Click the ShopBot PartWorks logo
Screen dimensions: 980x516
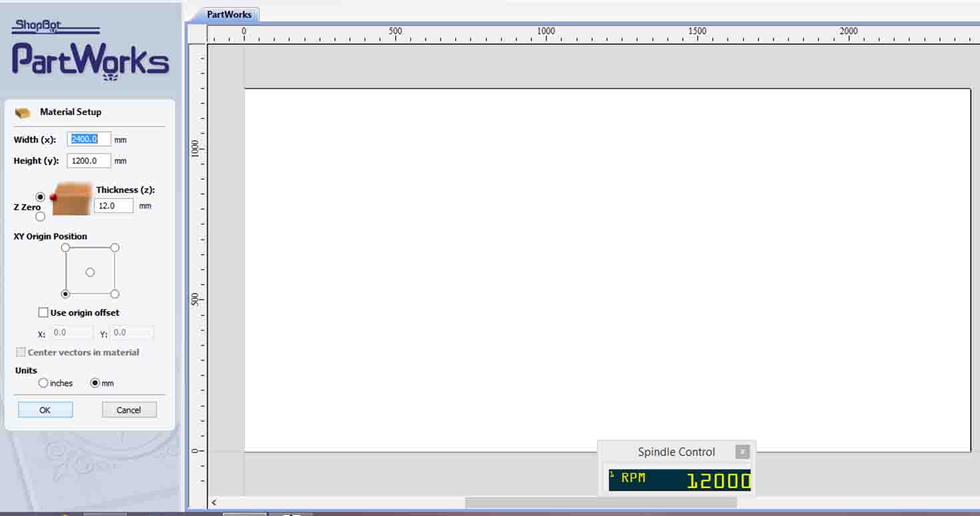pos(90,51)
